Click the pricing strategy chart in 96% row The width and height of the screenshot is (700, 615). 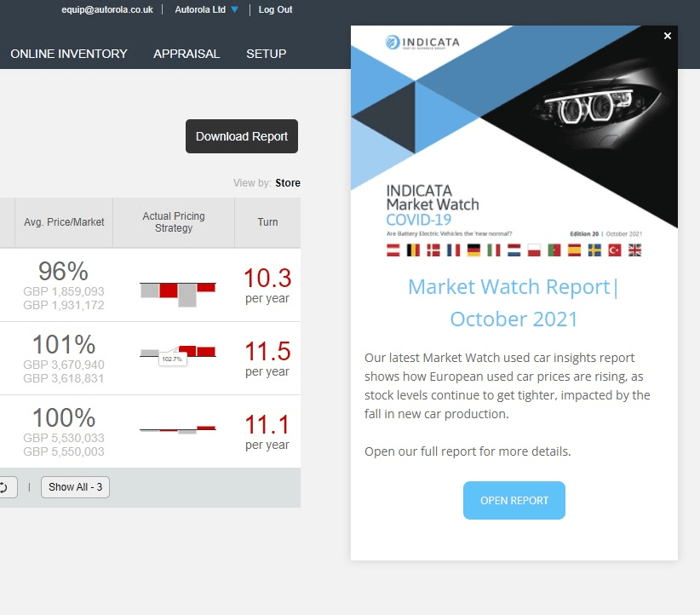(x=178, y=295)
